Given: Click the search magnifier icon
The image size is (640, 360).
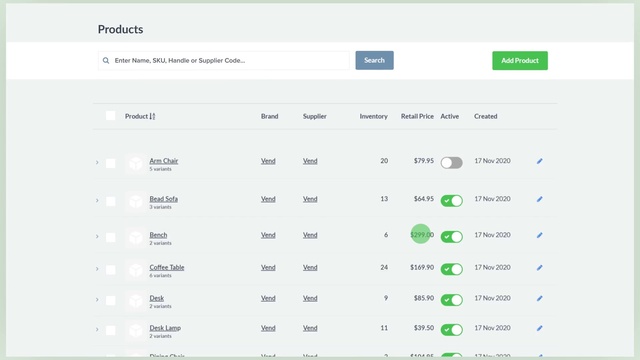Looking at the screenshot, I should coord(106,60).
